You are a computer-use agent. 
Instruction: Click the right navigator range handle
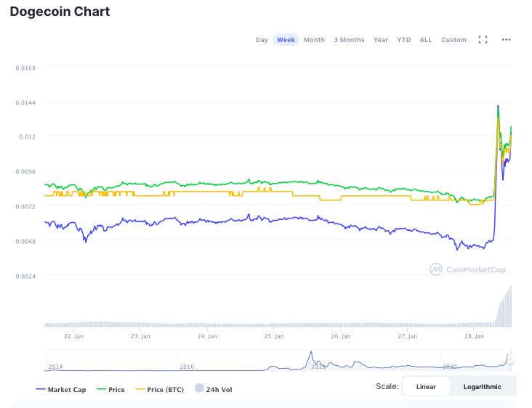(510, 359)
